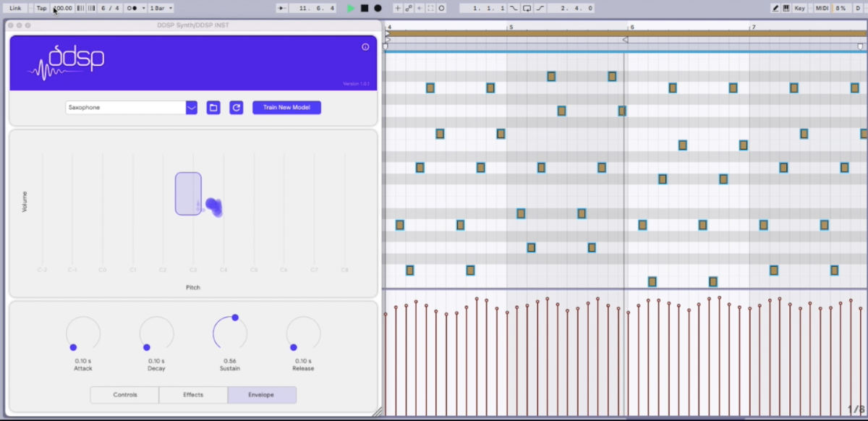
Task: Stop playback with the square stop button
Action: tap(365, 8)
